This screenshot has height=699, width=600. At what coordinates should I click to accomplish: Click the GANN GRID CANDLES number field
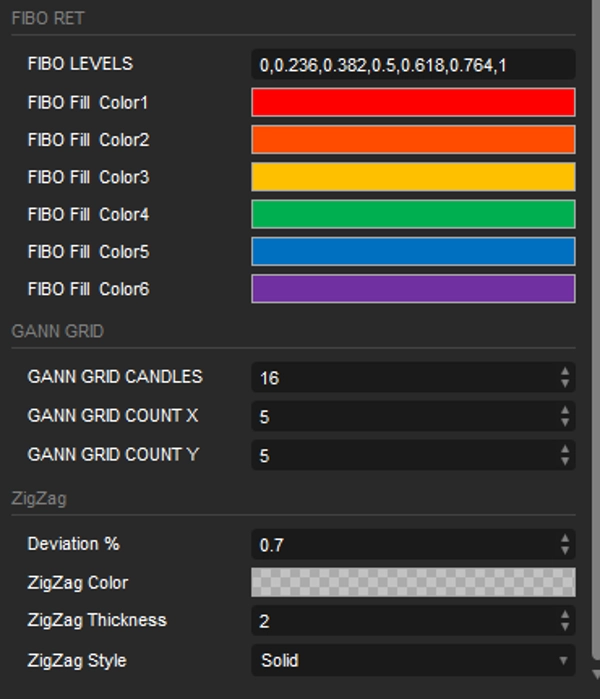click(400, 378)
